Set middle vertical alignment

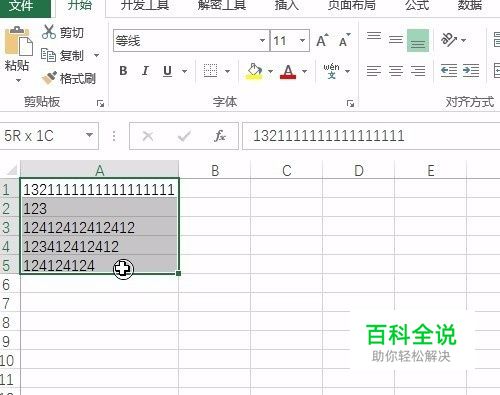pyautogui.click(x=396, y=40)
